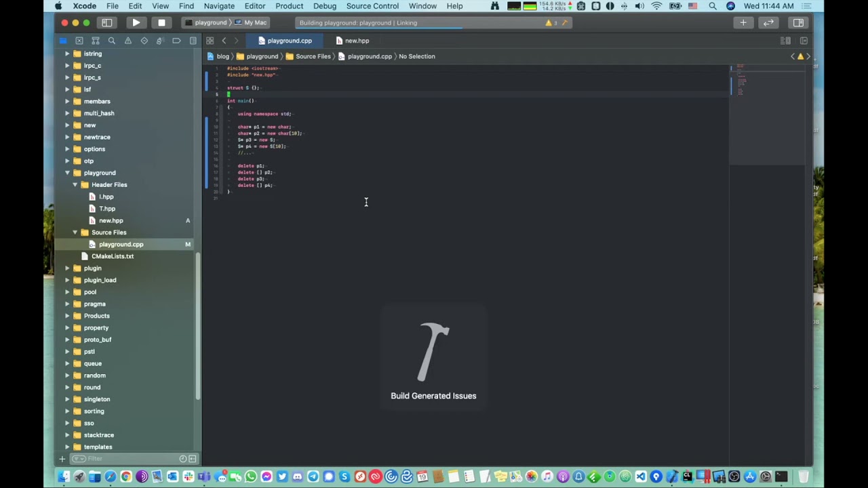Open the Debug menu

click(x=325, y=6)
